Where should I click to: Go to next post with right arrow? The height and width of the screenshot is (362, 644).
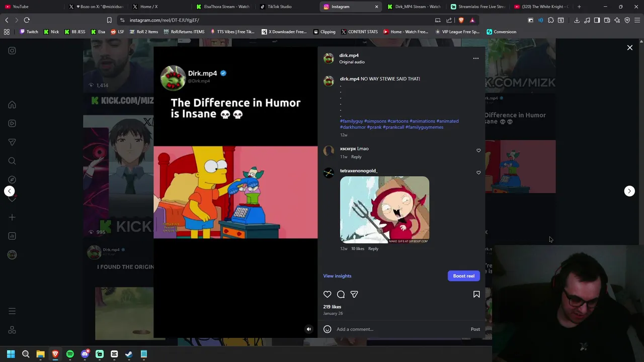point(629,191)
